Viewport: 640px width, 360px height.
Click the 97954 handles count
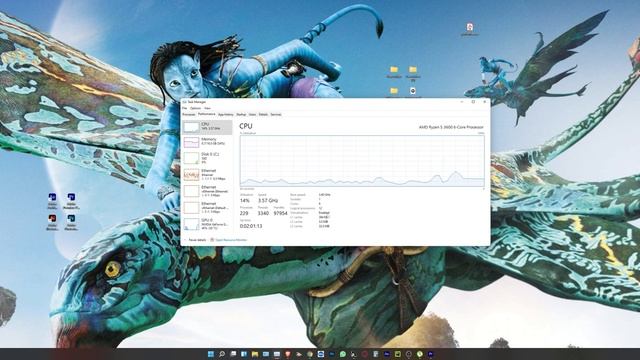280,213
